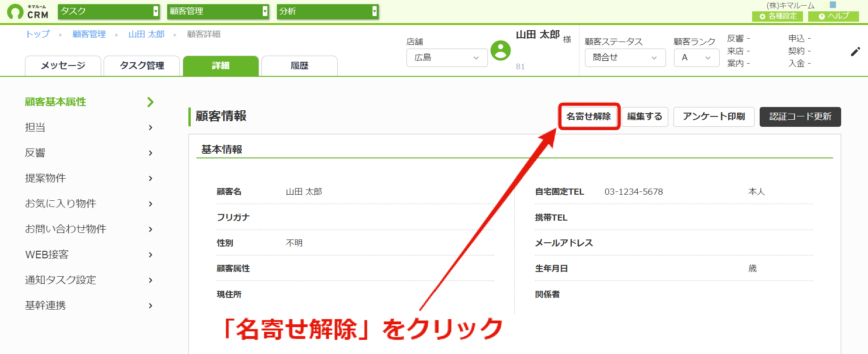Click the chevron next to 担当
This screenshot has height=354, width=868.
[150, 127]
